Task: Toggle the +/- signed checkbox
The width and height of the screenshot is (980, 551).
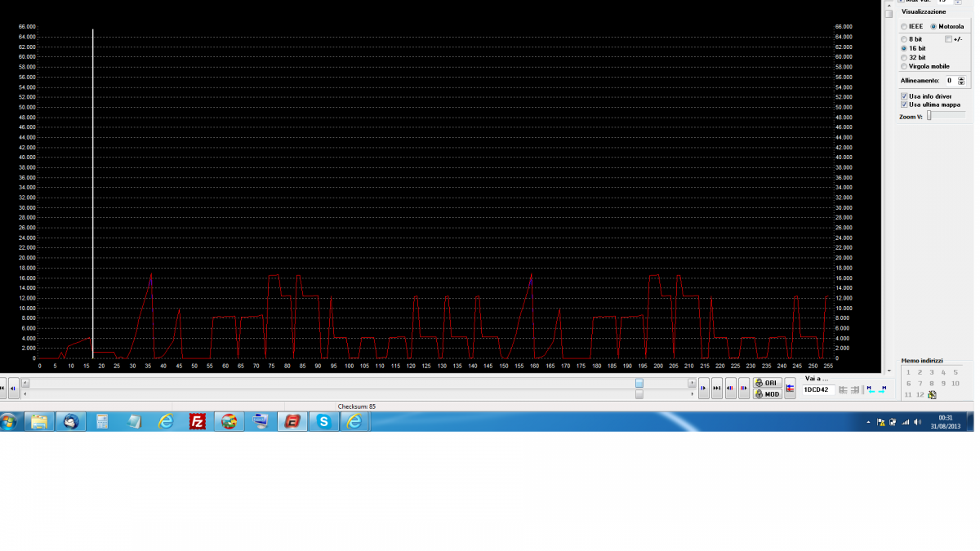Action: click(948, 39)
